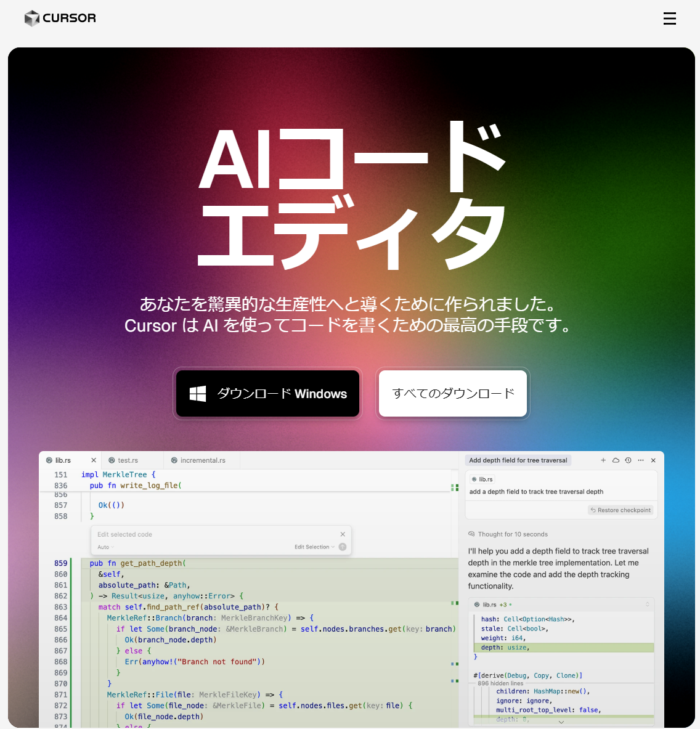Click the green gutter change marker beside line 859
This screenshot has height=729, width=700.
point(72,563)
